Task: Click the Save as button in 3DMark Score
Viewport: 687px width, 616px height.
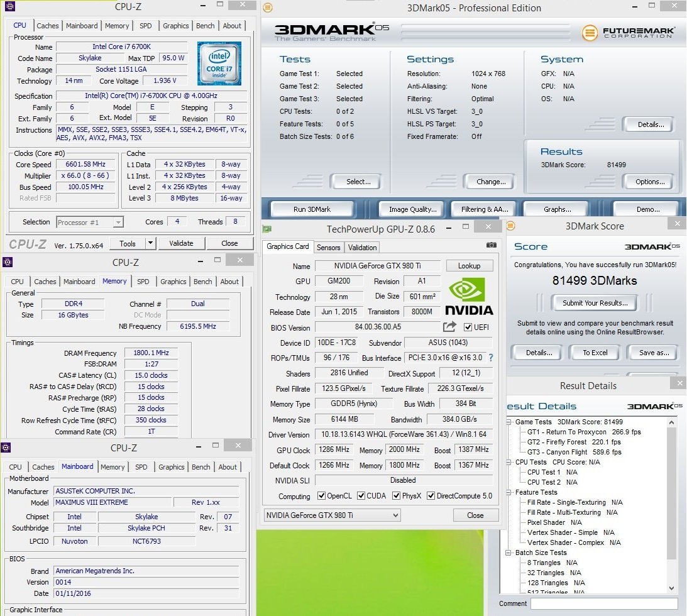Action: click(x=654, y=352)
